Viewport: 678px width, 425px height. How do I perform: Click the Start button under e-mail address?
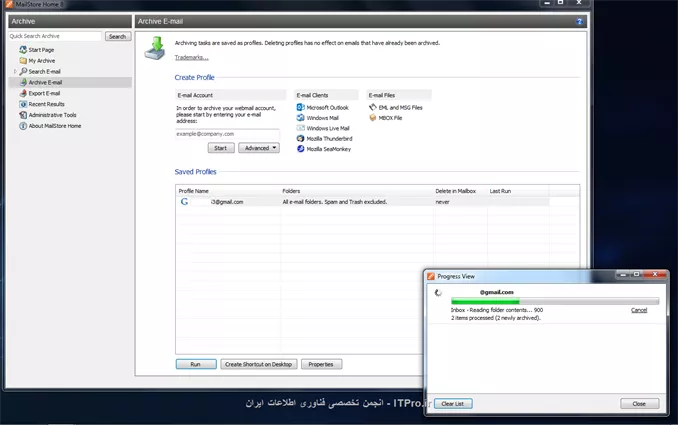[x=221, y=148]
